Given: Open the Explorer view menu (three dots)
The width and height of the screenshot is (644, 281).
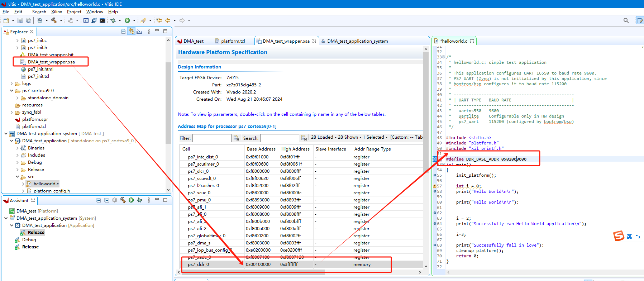Looking at the screenshot, I should point(149,32).
